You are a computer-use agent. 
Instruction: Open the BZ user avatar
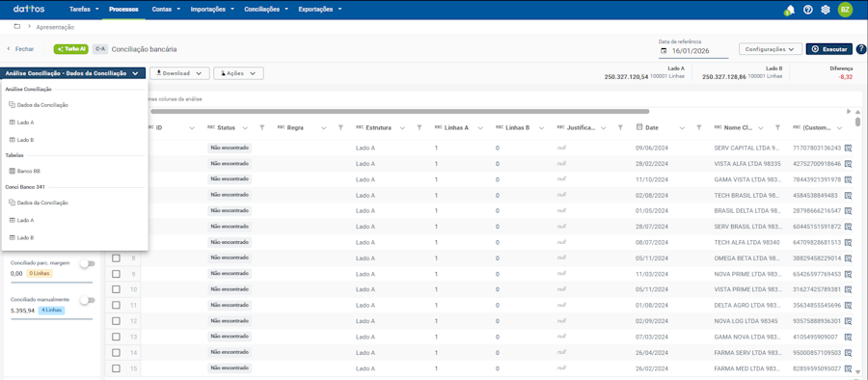(x=845, y=10)
